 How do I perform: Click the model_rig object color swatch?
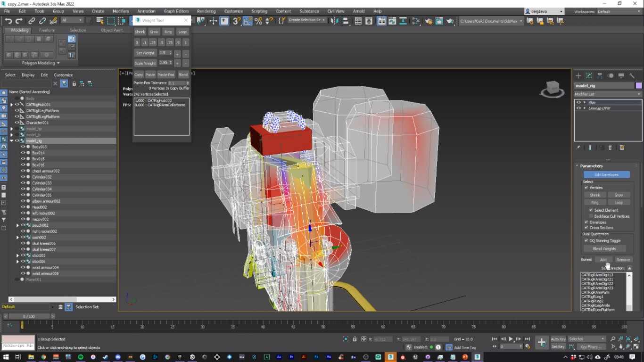click(x=638, y=85)
